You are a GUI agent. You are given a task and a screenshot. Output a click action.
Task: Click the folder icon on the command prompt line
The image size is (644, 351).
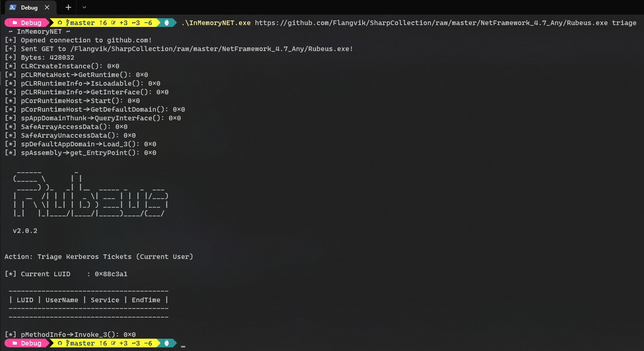(15, 23)
